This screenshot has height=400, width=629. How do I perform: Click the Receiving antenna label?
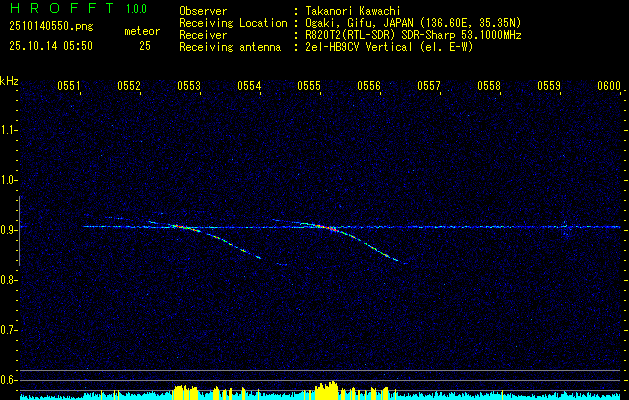pos(230,47)
